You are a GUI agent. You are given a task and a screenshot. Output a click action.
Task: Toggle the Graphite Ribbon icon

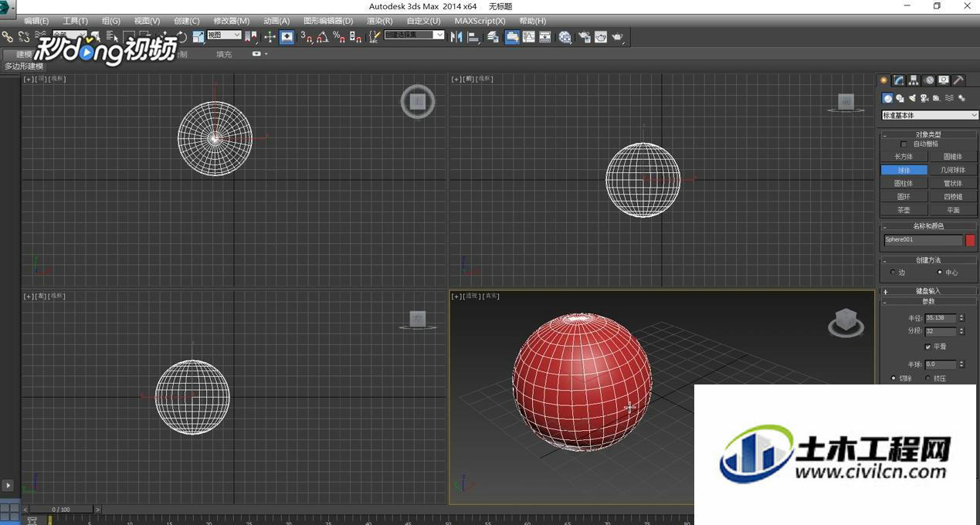(x=512, y=36)
